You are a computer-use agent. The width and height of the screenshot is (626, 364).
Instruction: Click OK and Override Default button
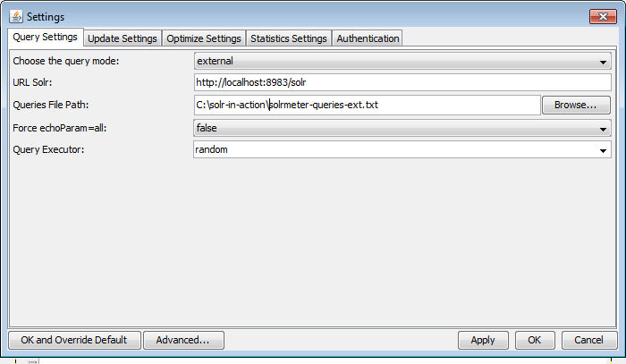click(74, 340)
